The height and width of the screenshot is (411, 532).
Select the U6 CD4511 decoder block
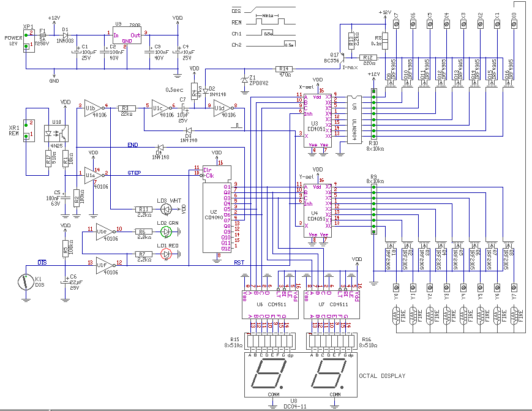point(270,305)
